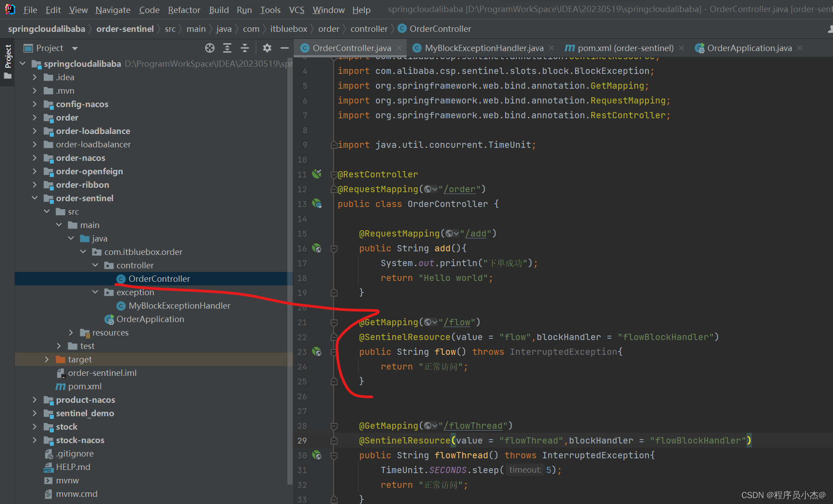Expand the order-openfeign module
This screenshot has height=504, width=833.
(35, 171)
